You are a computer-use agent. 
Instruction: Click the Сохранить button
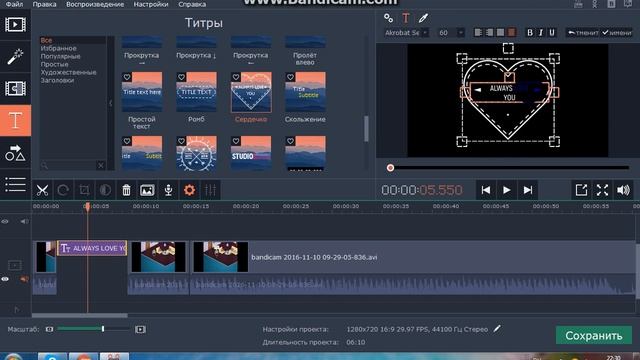tap(593, 336)
